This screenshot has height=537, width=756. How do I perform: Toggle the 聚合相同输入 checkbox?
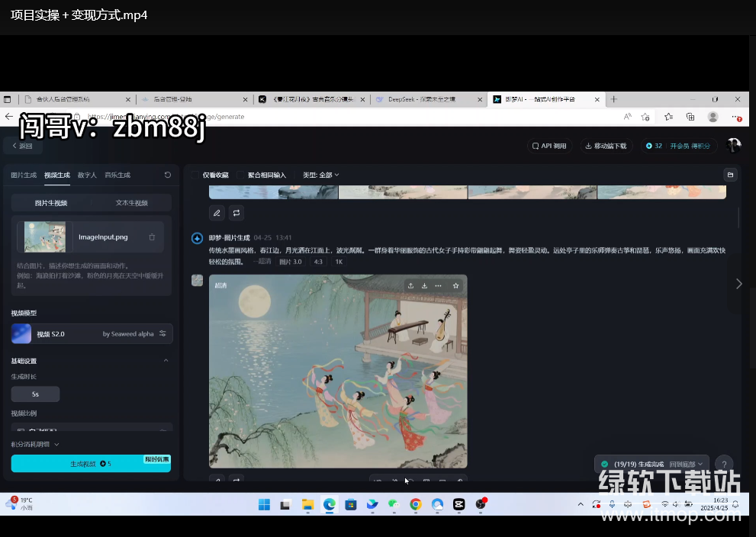coord(241,175)
